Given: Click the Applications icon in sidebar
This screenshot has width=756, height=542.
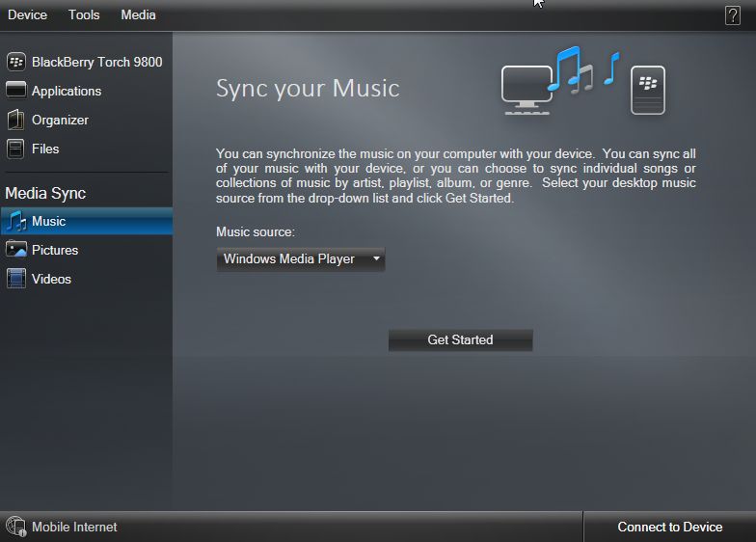Looking at the screenshot, I should (15, 91).
